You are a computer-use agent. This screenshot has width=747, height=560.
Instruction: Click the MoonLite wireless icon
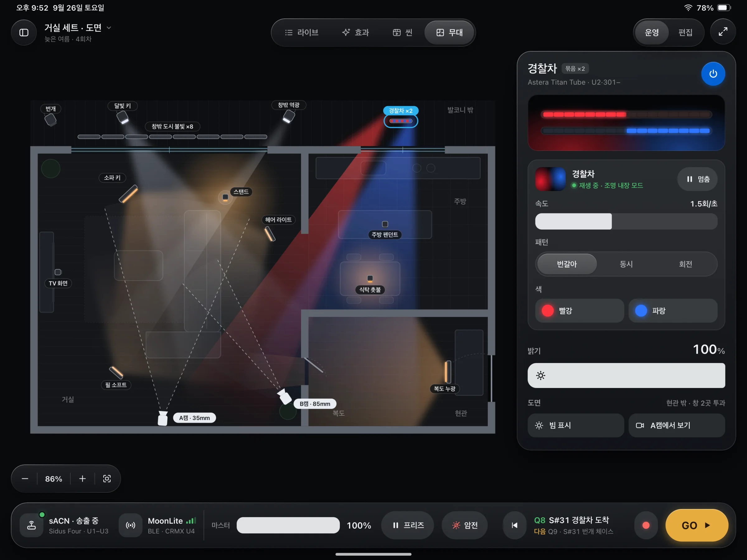click(x=130, y=525)
